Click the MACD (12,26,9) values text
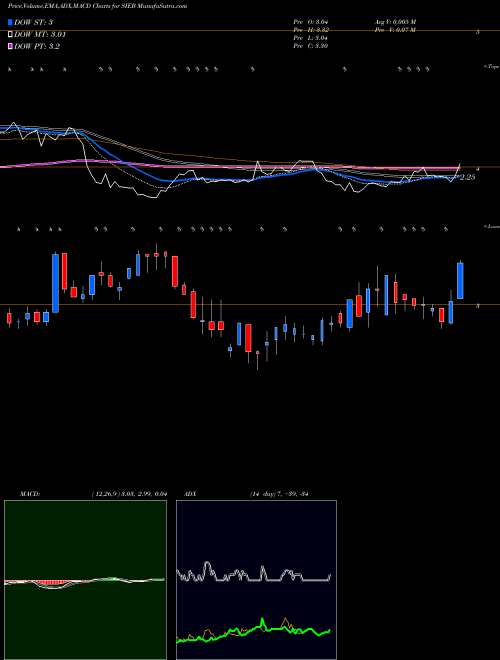Image resolution: width=500 pixels, height=660 pixels. (x=130, y=494)
